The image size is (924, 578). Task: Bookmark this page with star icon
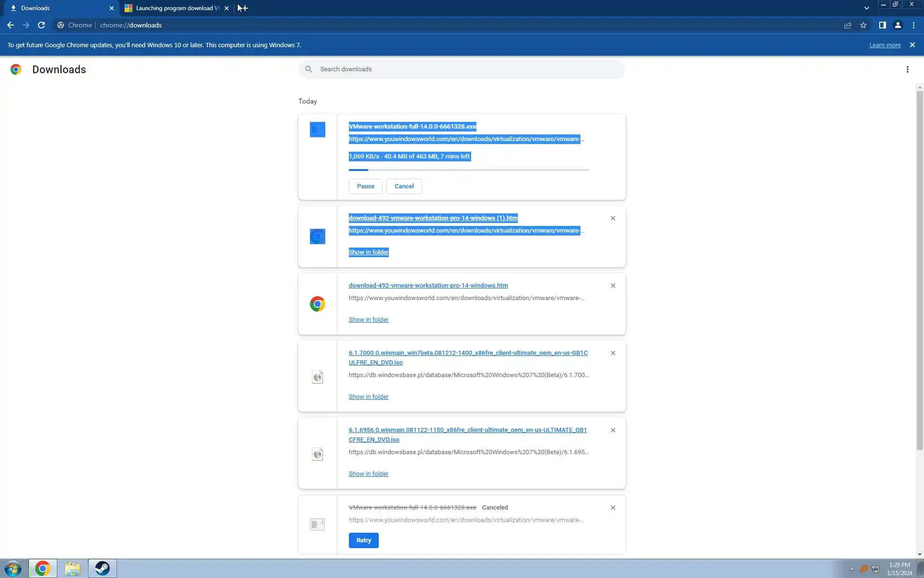(863, 25)
